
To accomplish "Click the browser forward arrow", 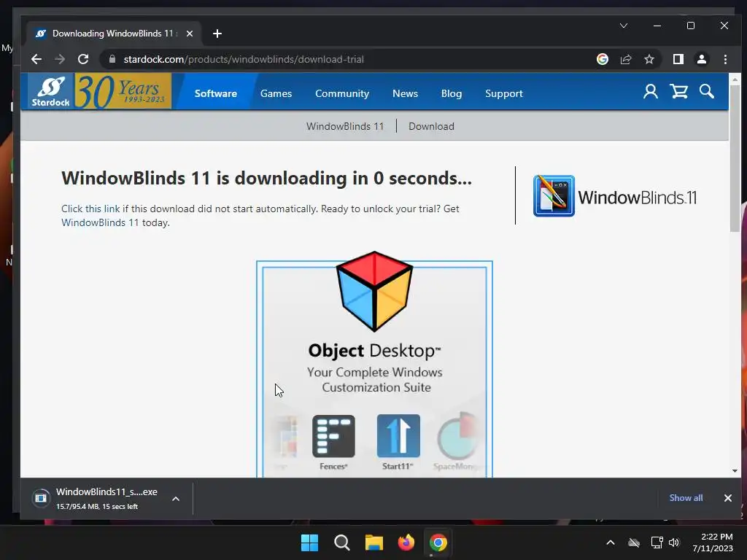I will click(x=60, y=59).
